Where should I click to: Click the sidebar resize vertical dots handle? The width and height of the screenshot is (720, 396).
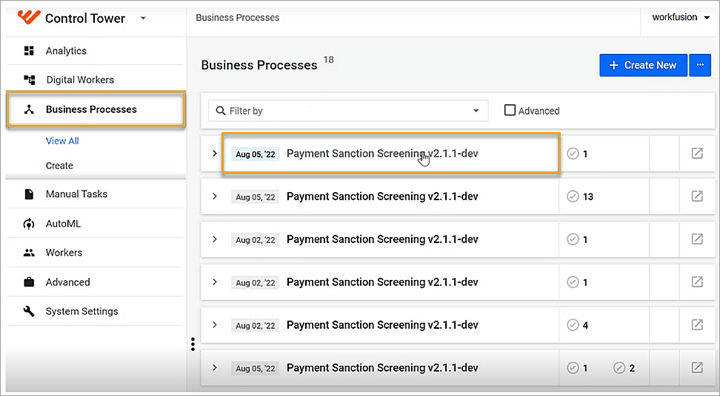click(193, 344)
